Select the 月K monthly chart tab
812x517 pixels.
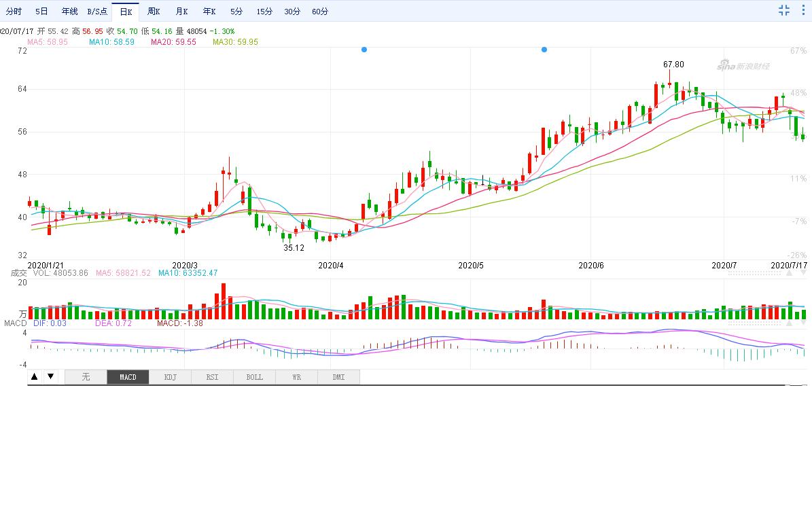click(181, 12)
